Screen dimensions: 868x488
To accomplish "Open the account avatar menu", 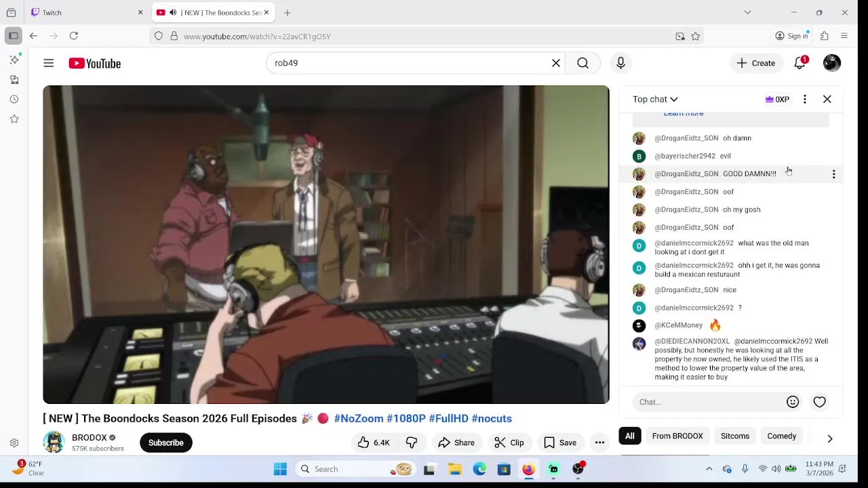I will pos(832,63).
